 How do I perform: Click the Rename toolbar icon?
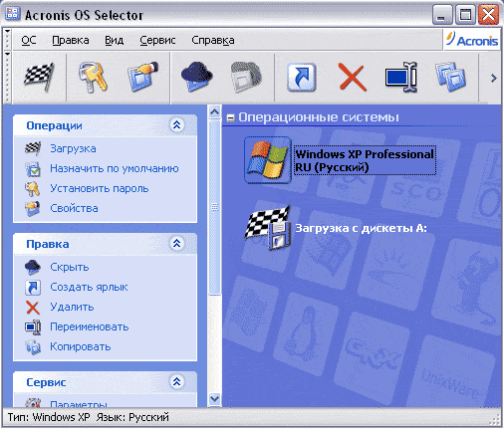(x=401, y=77)
